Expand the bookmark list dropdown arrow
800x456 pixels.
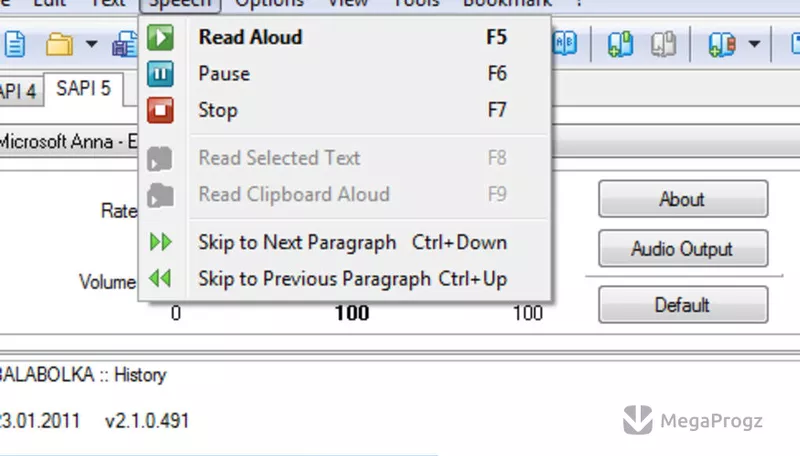[x=755, y=44]
